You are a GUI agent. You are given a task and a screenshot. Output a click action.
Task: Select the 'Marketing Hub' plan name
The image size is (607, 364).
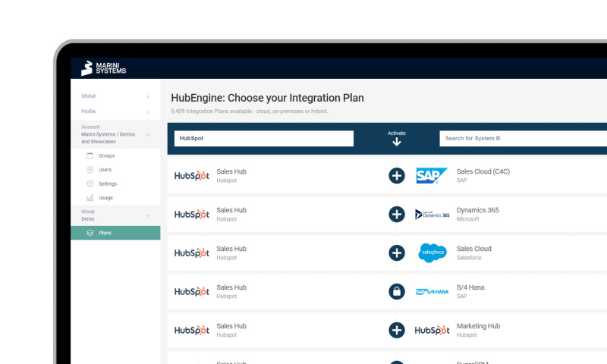pyautogui.click(x=478, y=326)
